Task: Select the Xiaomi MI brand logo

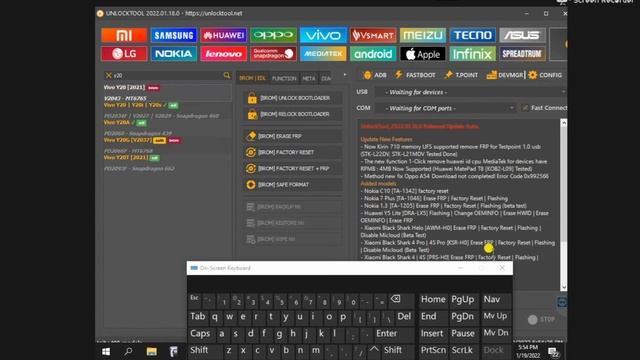Action: pyautogui.click(x=124, y=35)
